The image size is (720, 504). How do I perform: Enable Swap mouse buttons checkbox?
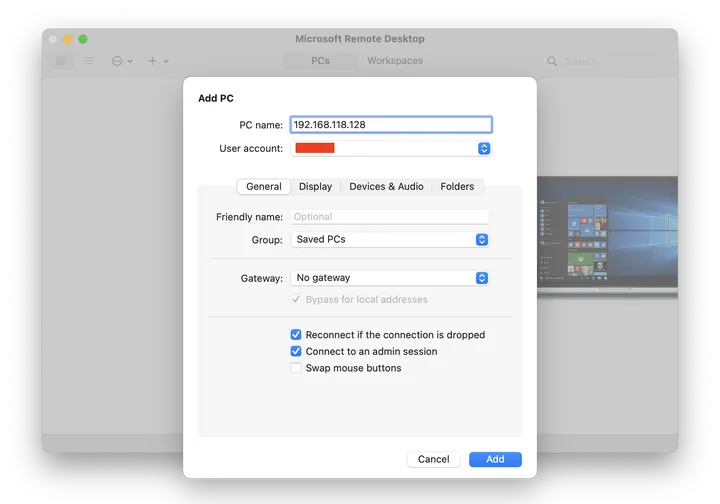[296, 368]
